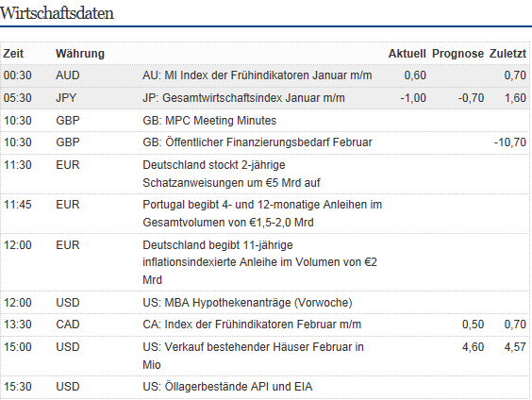The width and height of the screenshot is (532, 400).
Task: Select US: MBA Hypothekenanträge (Vorwoche) row
Action: coord(265,303)
